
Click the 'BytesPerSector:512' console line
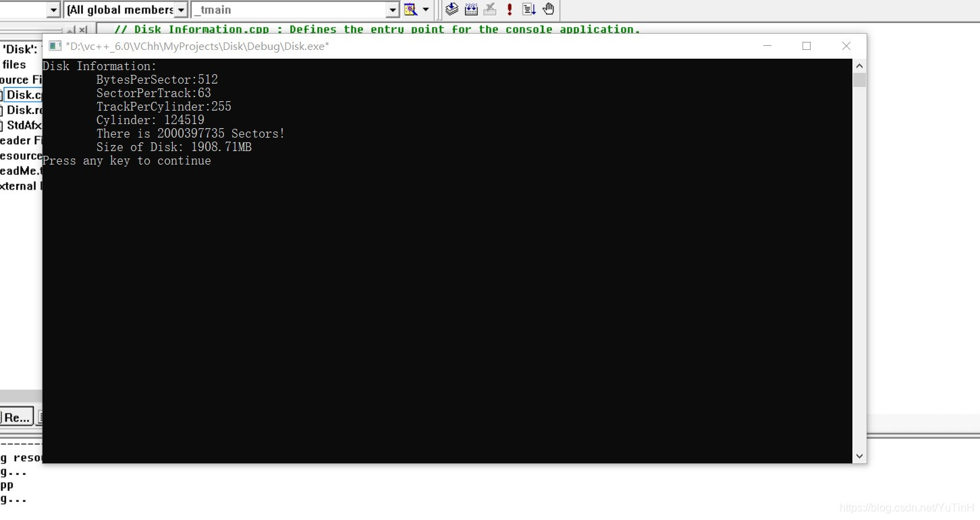click(157, 80)
